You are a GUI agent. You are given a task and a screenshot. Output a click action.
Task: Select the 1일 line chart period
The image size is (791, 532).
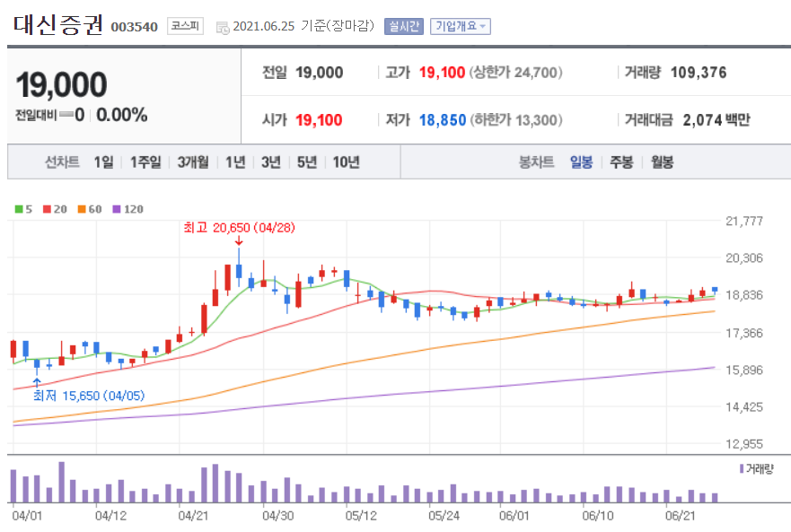103,161
